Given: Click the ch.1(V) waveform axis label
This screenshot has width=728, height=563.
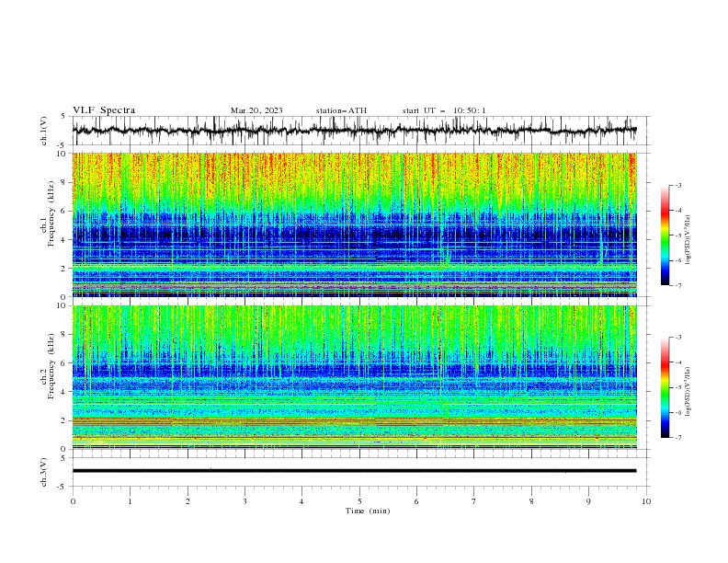Looking at the screenshot, I should (44, 131).
